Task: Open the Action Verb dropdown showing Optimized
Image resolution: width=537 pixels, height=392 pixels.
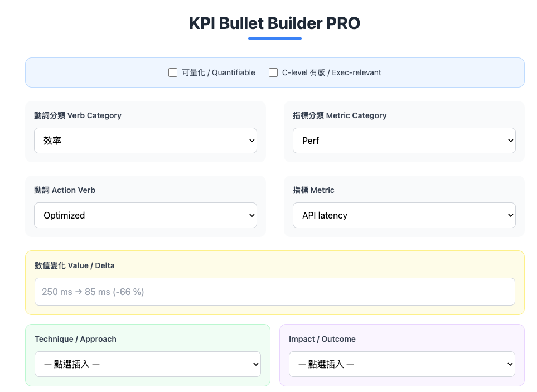Action: tap(146, 215)
